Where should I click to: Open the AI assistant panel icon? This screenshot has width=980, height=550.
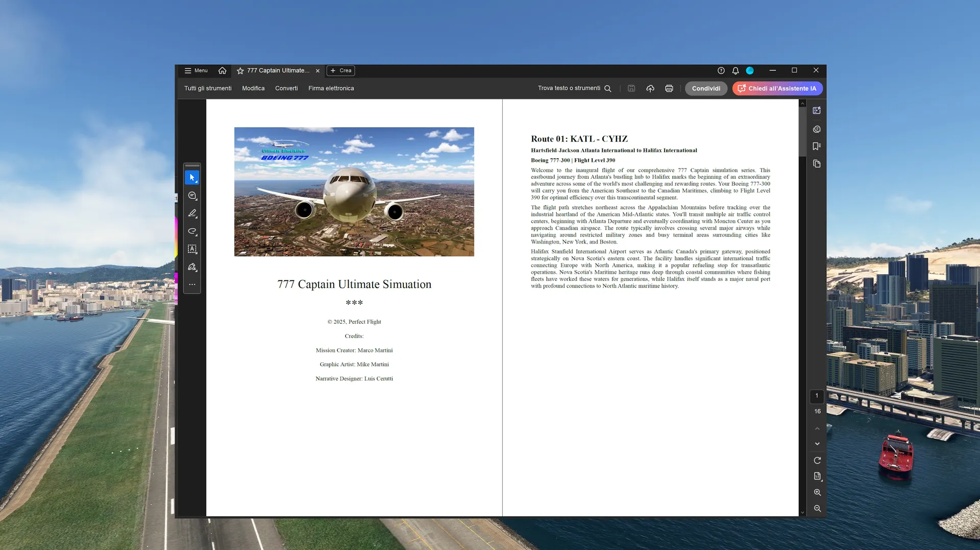coord(817,110)
